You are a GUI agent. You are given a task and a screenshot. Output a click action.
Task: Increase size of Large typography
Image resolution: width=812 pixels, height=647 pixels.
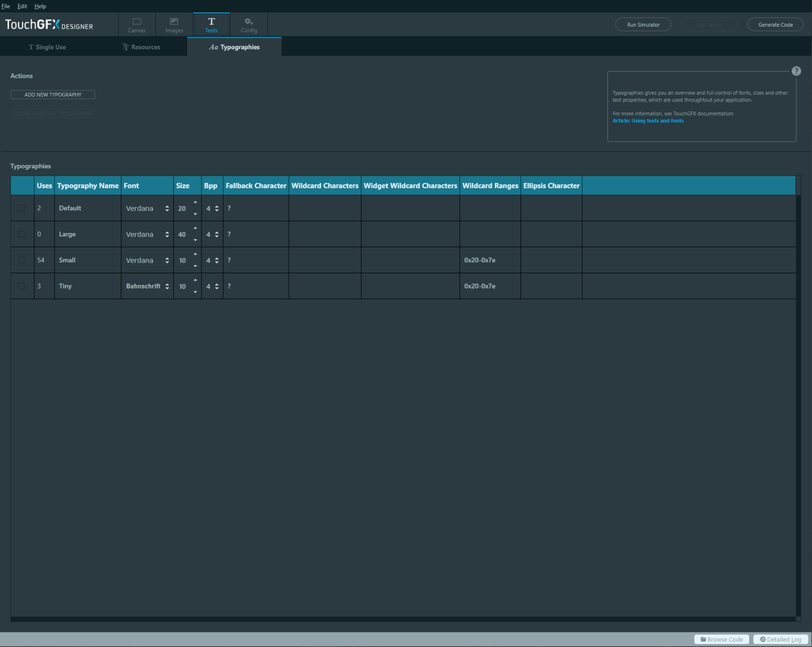pyautogui.click(x=195, y=228)
